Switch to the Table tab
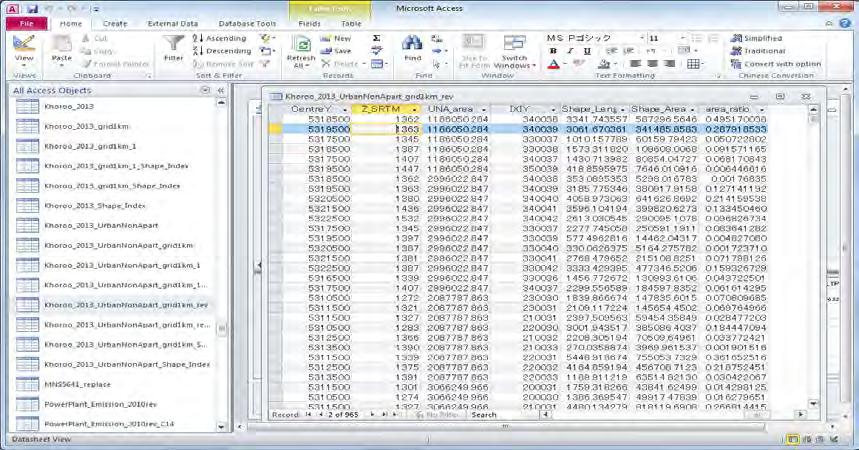 tap(351, 24)
